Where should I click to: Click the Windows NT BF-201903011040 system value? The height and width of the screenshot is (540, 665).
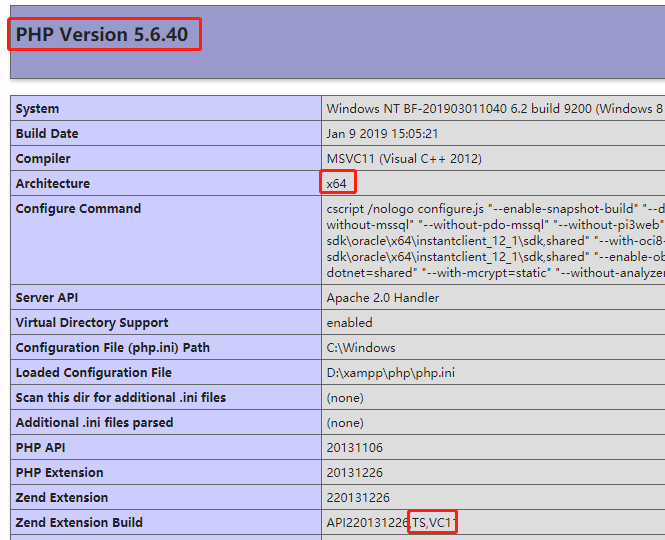[x=495, y=109]
